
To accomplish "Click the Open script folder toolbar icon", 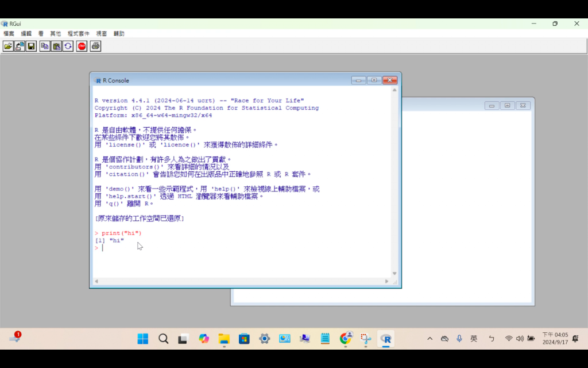I will 8,46.
